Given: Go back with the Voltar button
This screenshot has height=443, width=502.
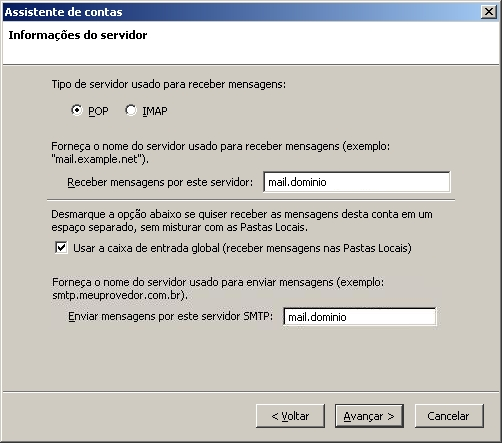Looking at the screenshot, I should pyautogui.click(x=290, y=416).
